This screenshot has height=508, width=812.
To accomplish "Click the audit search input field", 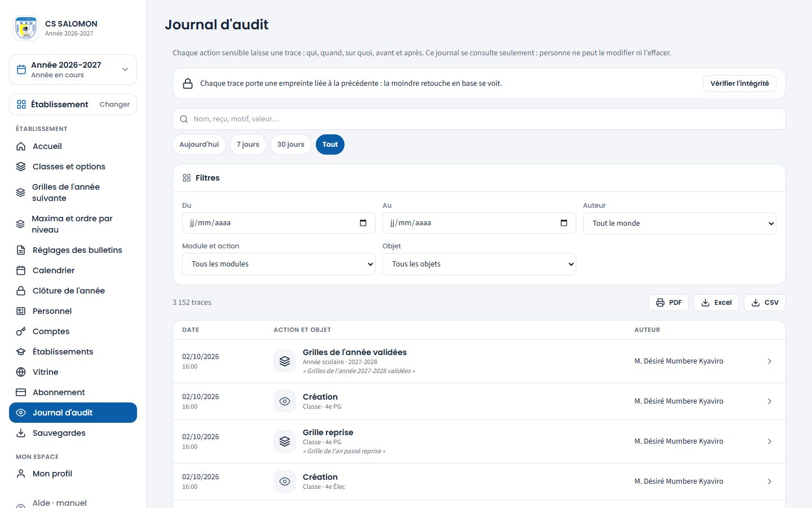I will [x=479, y=119].
